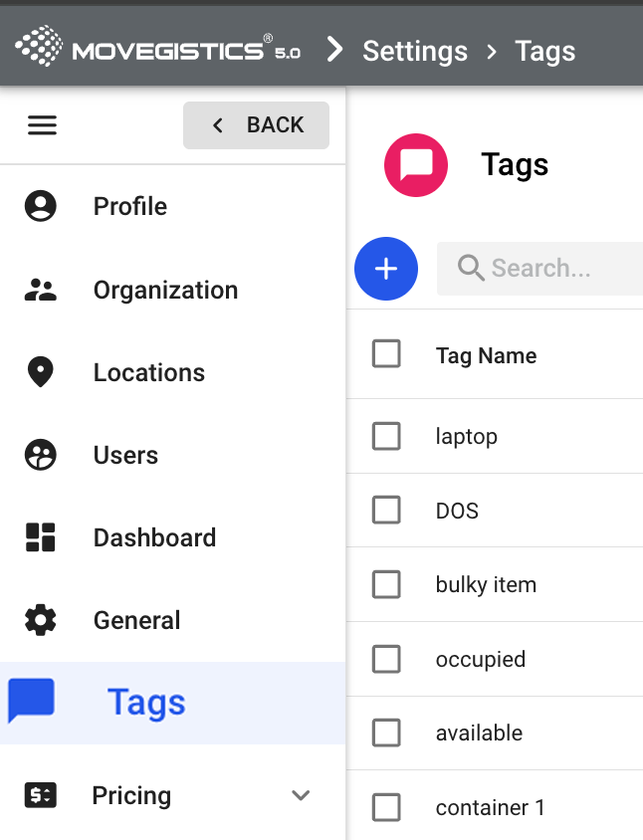The image size is (643, 840).
Task: Expand the Pricing menu chevron
Action: click(301, 795)
